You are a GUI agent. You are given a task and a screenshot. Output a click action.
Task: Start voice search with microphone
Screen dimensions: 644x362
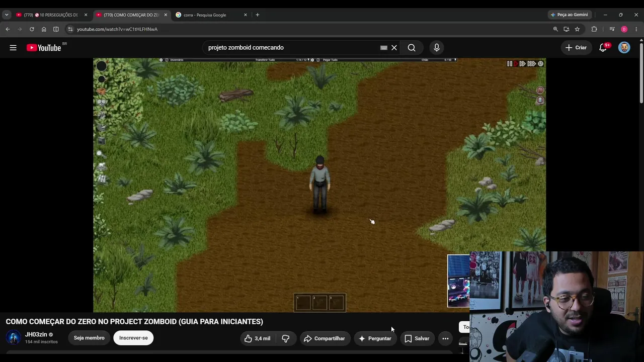tap(437, 48)
